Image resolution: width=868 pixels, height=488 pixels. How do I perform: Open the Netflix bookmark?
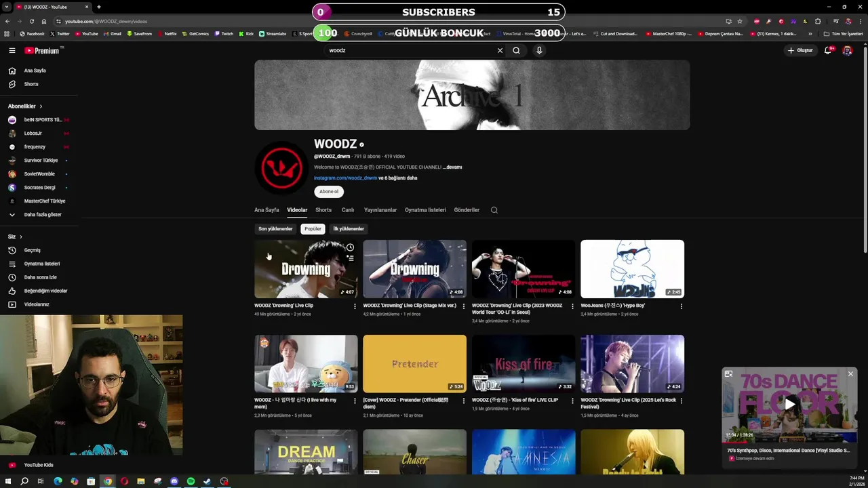tap(167, 34)
